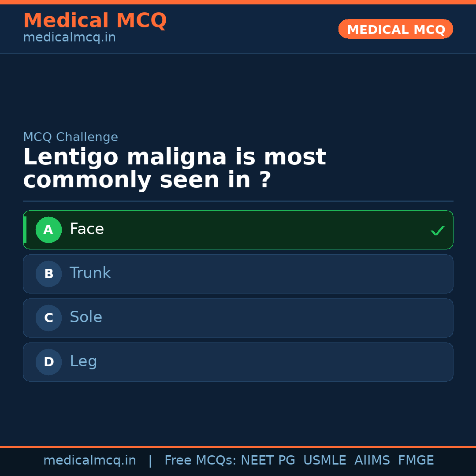Click the circular D badge icon
476x476 pixels.
click(x=48, y=362)
